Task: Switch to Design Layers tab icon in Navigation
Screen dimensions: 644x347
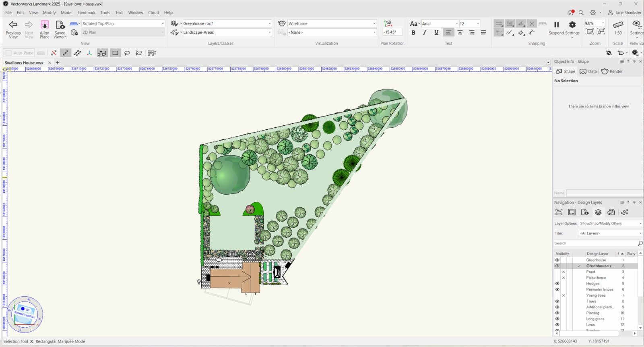Action: 598,212
